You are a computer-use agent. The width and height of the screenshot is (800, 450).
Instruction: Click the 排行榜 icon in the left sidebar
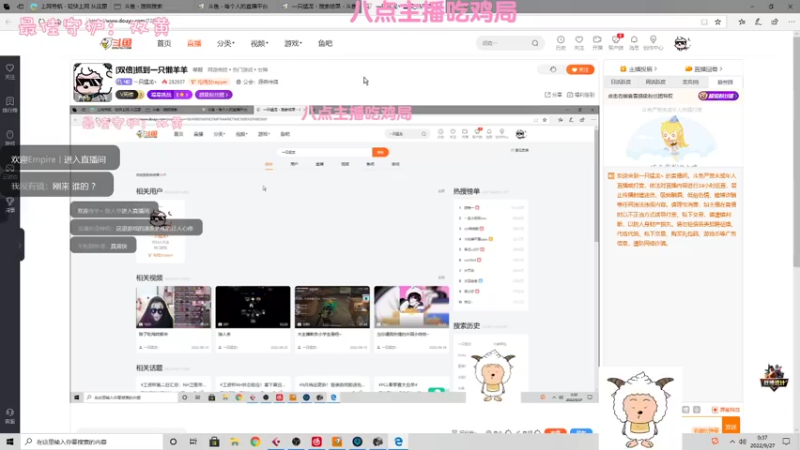tap(10, 105)
